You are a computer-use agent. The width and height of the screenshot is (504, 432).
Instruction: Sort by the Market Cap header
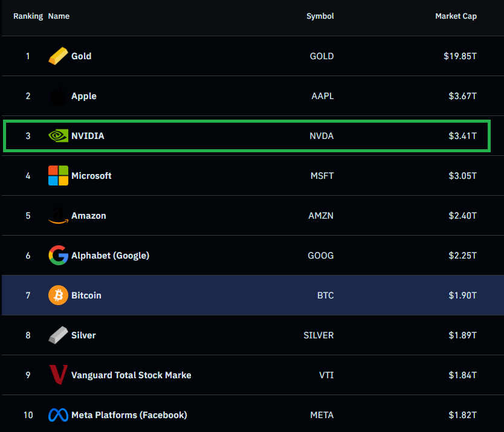click(x=456, y=16)
